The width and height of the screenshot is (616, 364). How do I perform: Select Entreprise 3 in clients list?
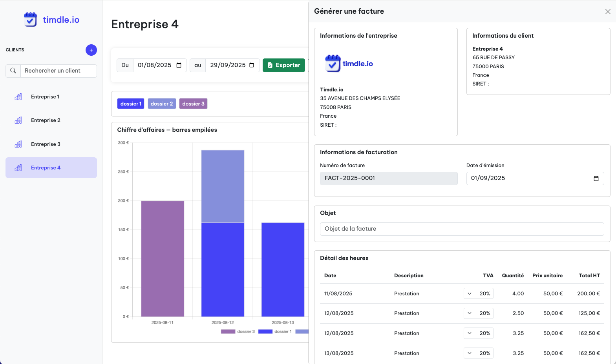[x=46, y=144]
